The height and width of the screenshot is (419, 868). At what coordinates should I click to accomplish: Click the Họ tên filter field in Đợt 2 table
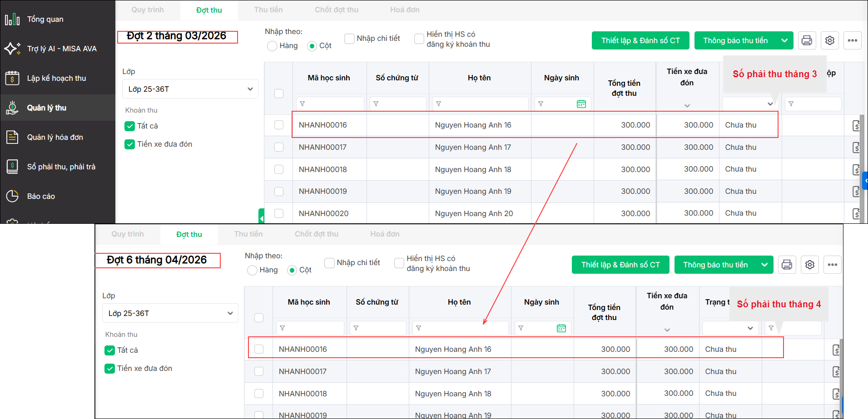480,104
